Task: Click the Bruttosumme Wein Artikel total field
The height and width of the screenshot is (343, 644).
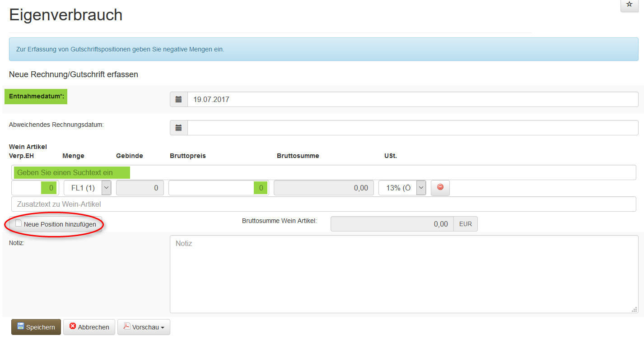Action: 392,224
